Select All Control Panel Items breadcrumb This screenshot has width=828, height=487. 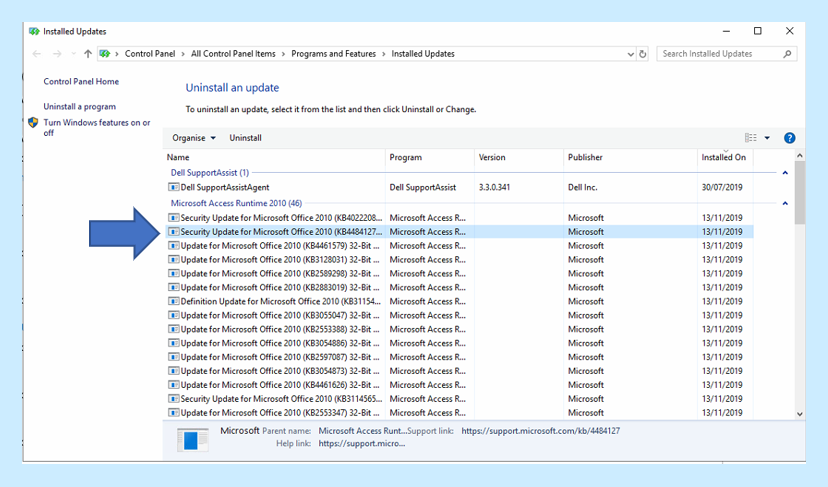(233, 54)
